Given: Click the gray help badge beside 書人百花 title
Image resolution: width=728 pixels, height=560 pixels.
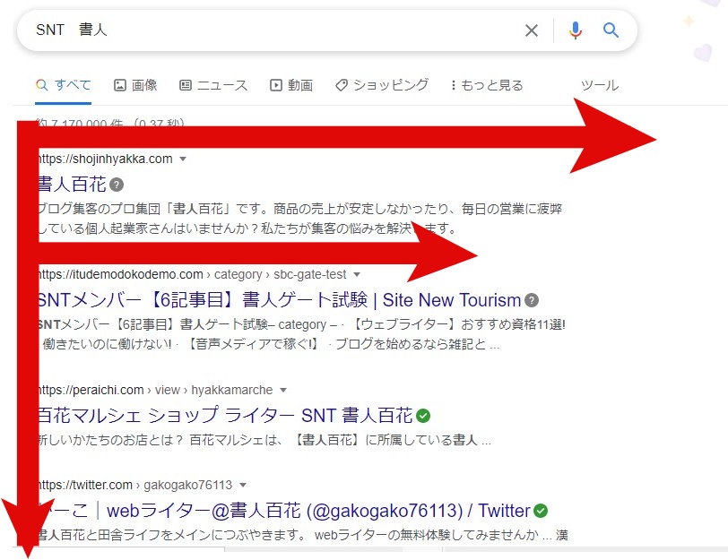Looking at the screenshot, I should tap(117, 185).
